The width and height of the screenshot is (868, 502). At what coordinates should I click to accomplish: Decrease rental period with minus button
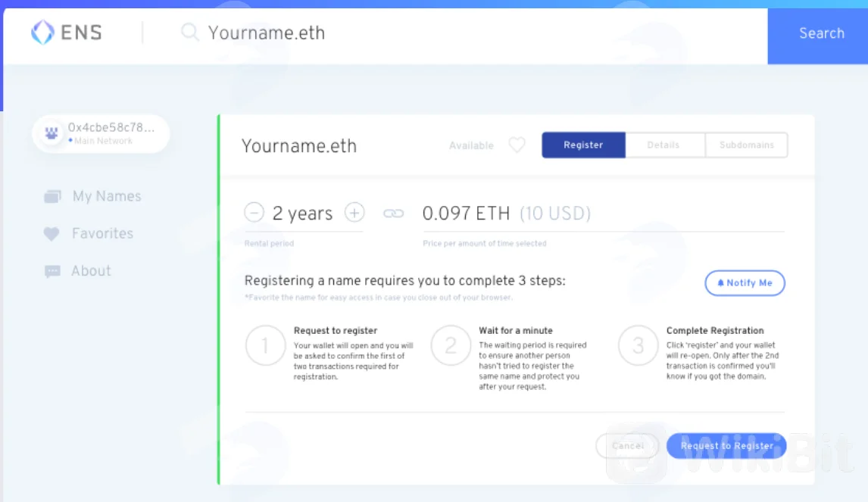(x=254, y=213)
